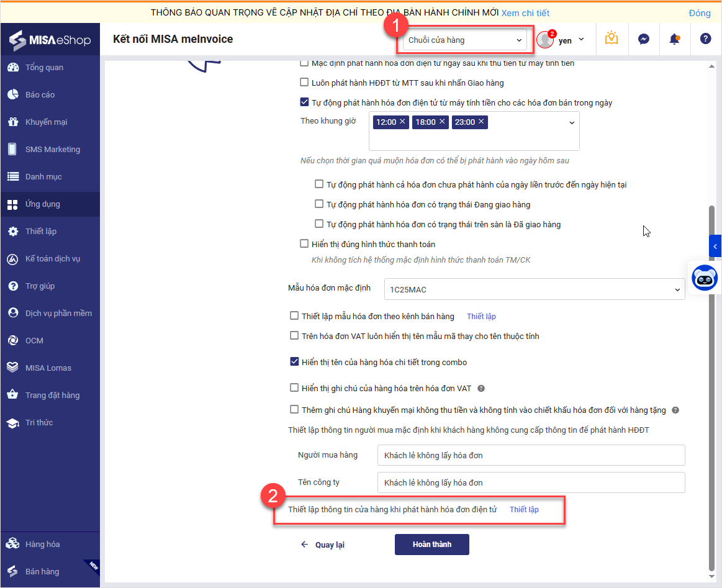Click the Trang đặt hàng basket icon
The height and width of the screenshot is (588, 722).
coord(13,395)
